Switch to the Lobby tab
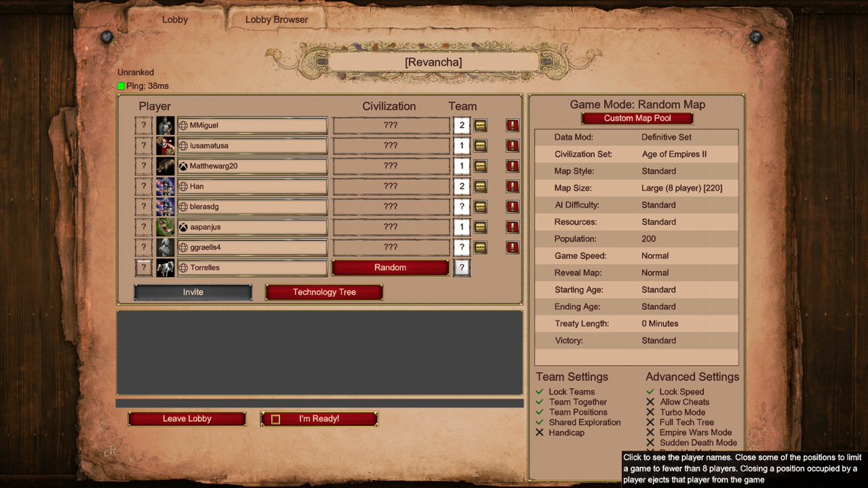The height and width of the screenshot is (488, 868). click(175, 20)
